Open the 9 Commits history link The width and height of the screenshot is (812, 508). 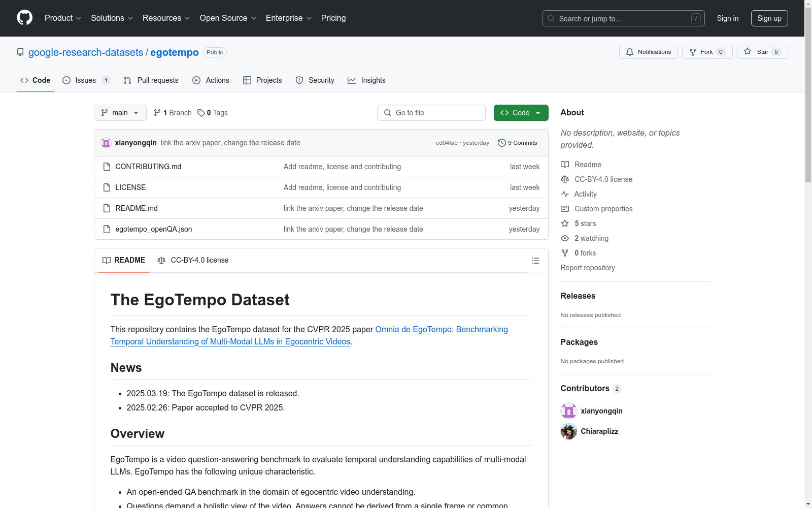[x=518, y=143]
